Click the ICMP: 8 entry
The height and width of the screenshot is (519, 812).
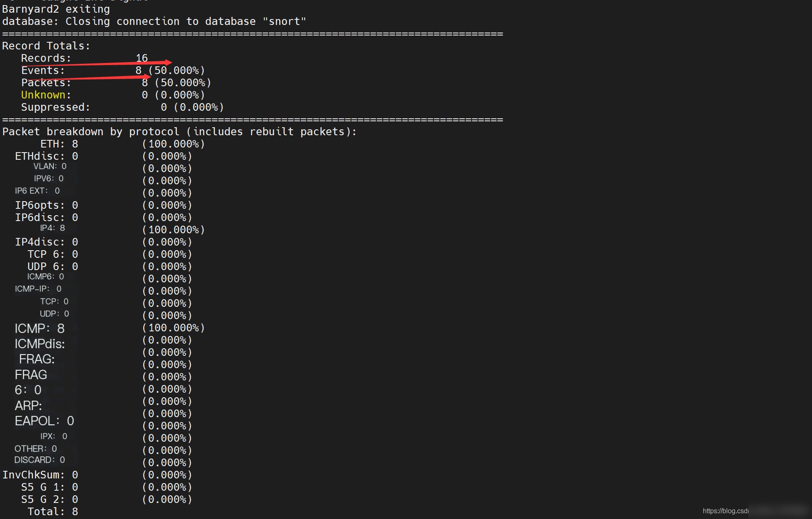click(39, 328)
